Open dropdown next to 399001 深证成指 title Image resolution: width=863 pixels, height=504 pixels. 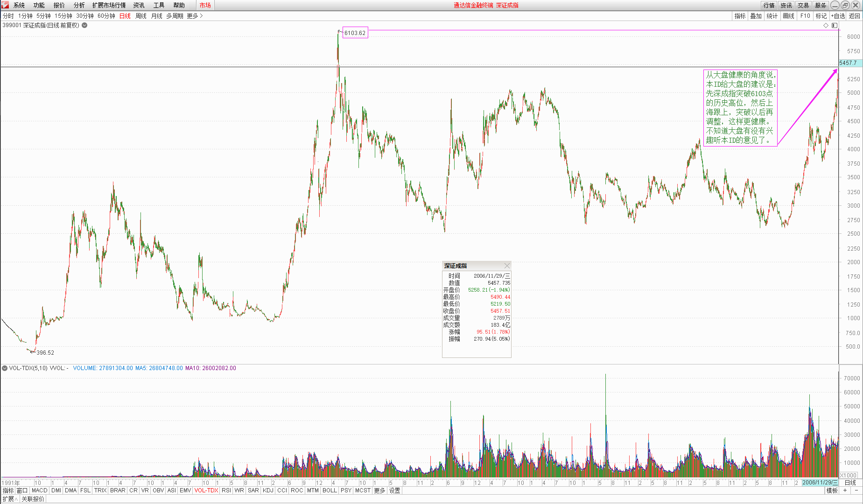pyautogui.click(x=84, y=25)
